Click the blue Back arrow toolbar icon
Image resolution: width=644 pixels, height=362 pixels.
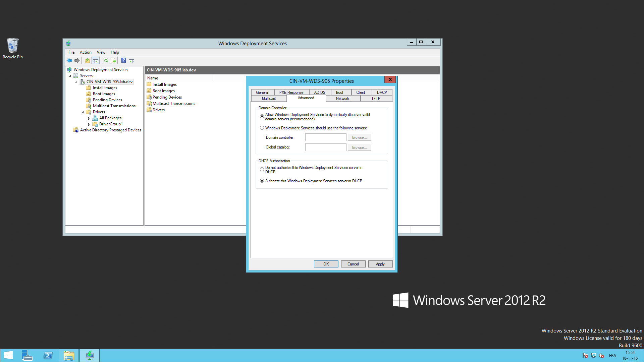(69, 61)
